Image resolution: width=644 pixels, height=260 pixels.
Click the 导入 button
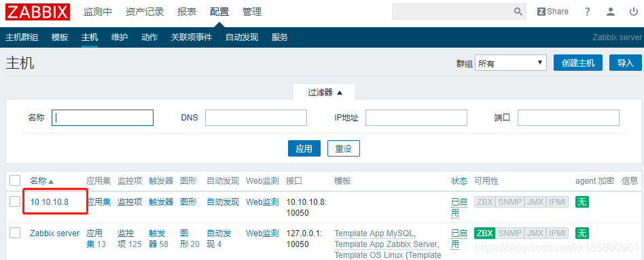(x=626, y=63)
